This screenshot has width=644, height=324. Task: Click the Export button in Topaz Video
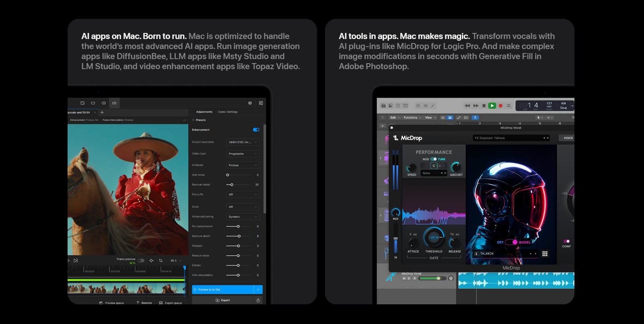(x=223, y=300)
